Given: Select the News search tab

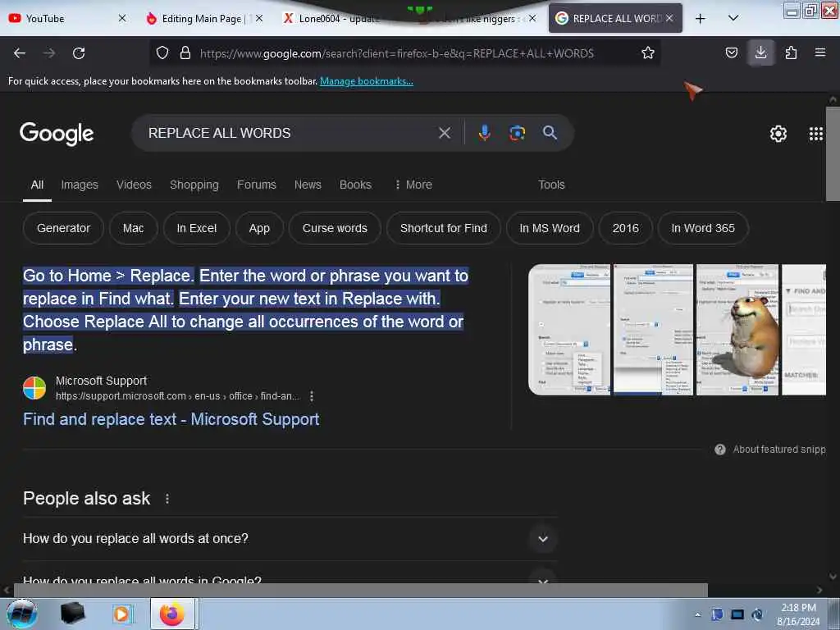Looking at the screenshot, I should pos(308,185).
